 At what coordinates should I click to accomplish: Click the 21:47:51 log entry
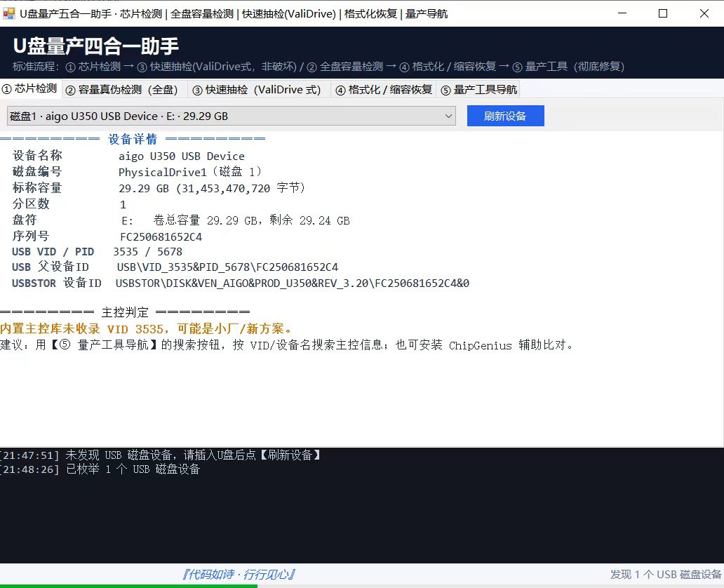pyautogui.click(x=161, y=455)
